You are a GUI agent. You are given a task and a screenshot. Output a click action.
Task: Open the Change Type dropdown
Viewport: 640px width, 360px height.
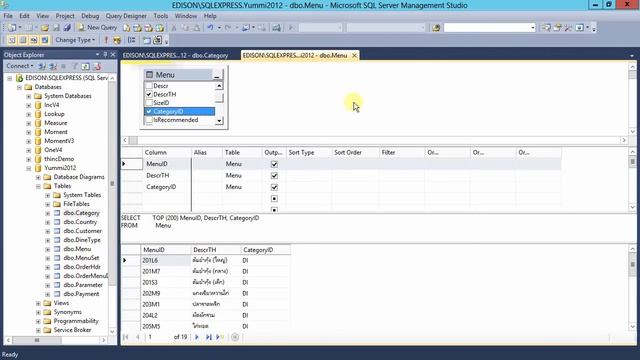coord(75,40)
